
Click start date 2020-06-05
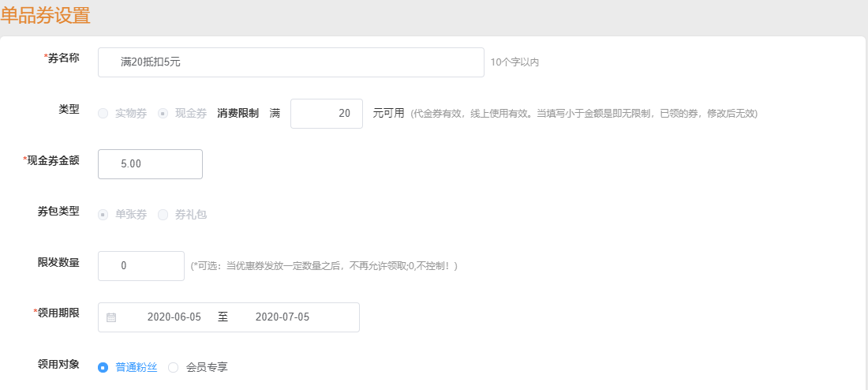click(174, 317)
